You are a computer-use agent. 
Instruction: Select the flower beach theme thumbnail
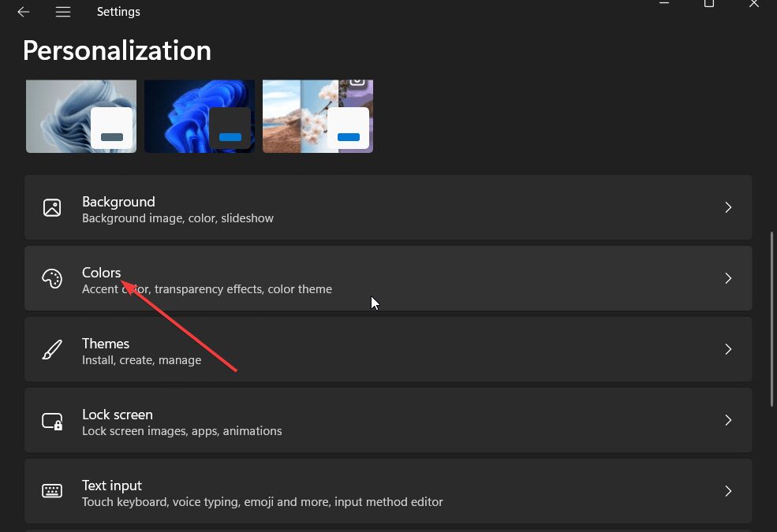[317, 115]
